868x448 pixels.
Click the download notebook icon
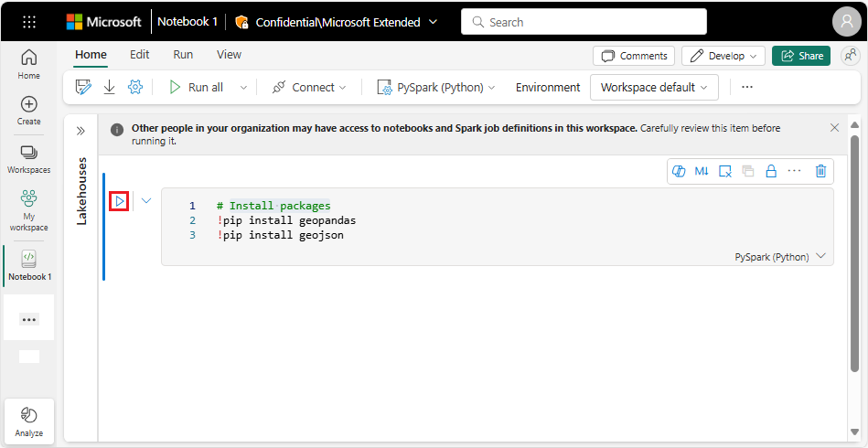(x=110, y=87)
